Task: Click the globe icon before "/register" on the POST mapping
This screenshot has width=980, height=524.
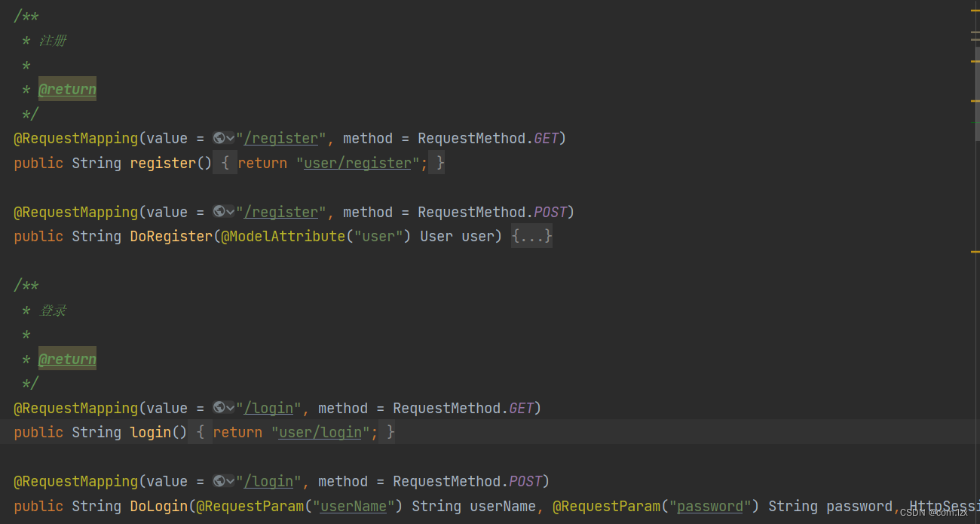Action: pos(219,212)
